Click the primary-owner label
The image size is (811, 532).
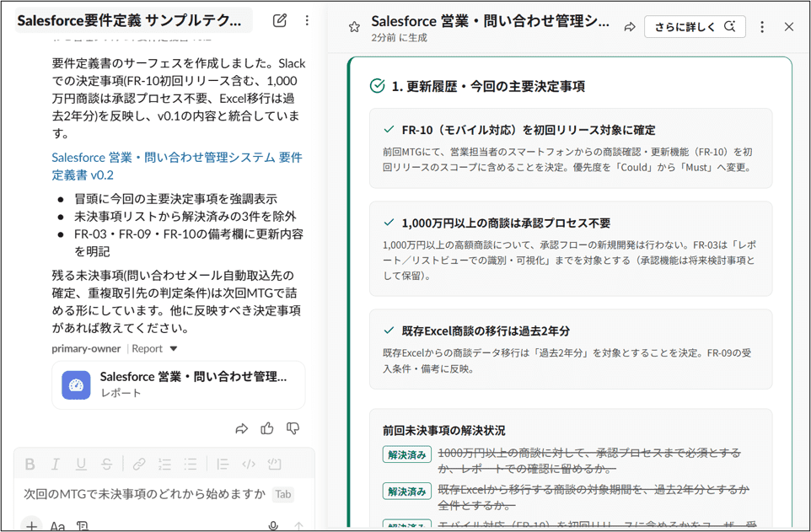(86, 349)
